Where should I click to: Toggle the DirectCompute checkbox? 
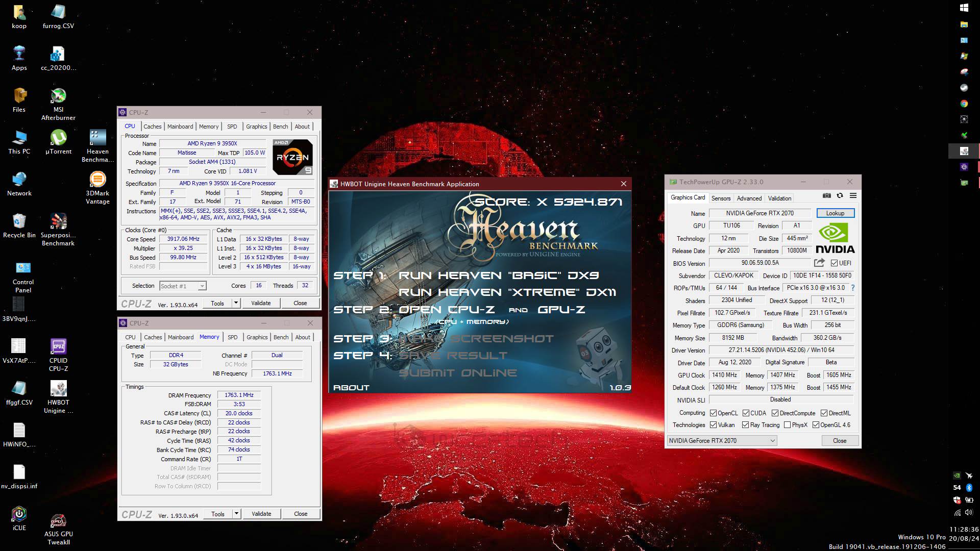(775, 413)
